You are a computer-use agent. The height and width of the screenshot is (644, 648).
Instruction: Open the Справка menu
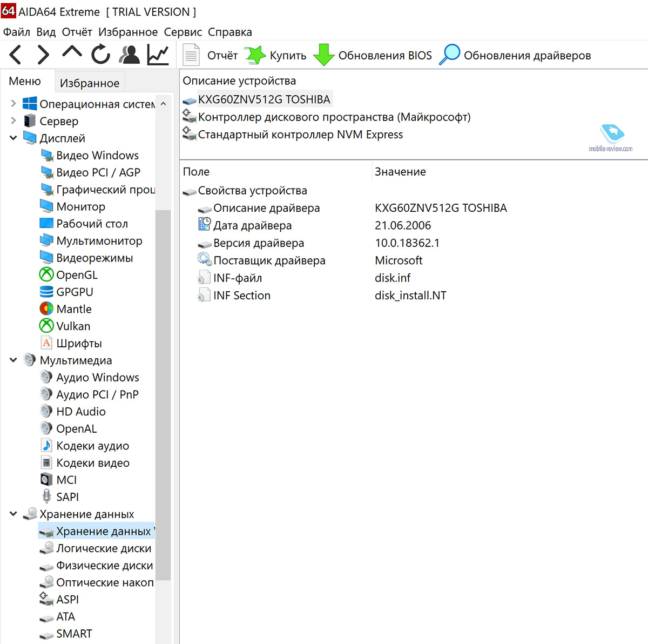pos(230,32)
